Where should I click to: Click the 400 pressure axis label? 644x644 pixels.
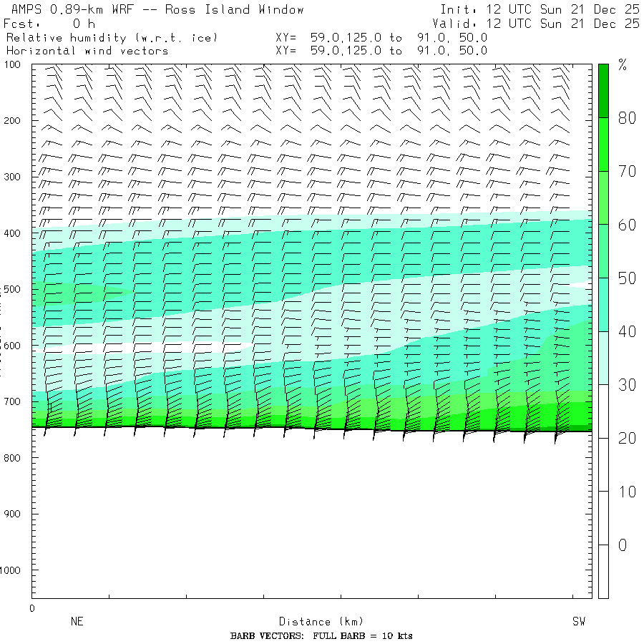pos(12,233)
